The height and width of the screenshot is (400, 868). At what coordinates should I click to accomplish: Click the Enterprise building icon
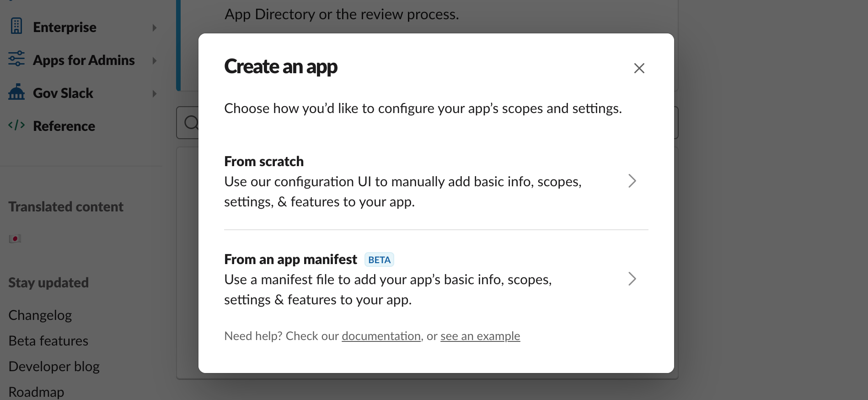pyautogui.click(x=16, y=26)
